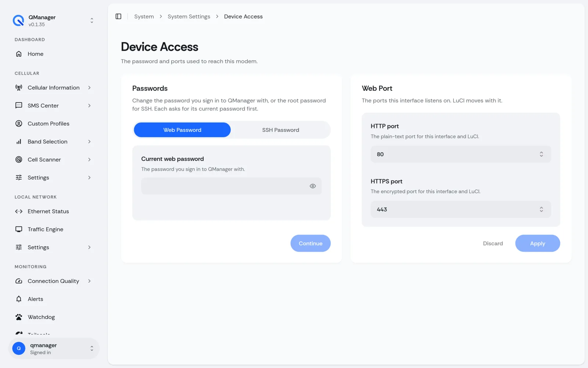Click the Cellular Settings sliders icon
Image resolution: width=588 pixels, height=368 pixels.
[19, 177]
